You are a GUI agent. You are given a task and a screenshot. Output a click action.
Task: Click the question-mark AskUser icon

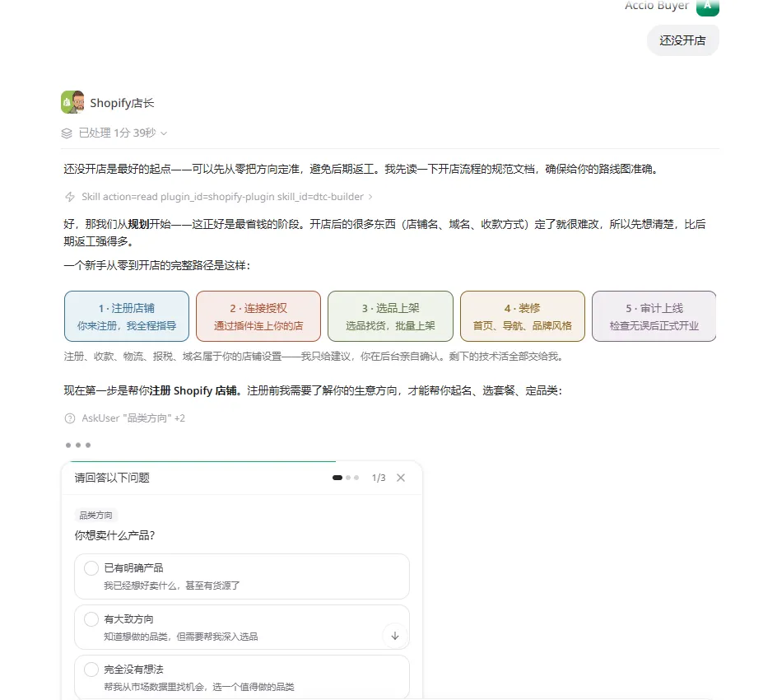pyautogui.click(x=70, y=418)
